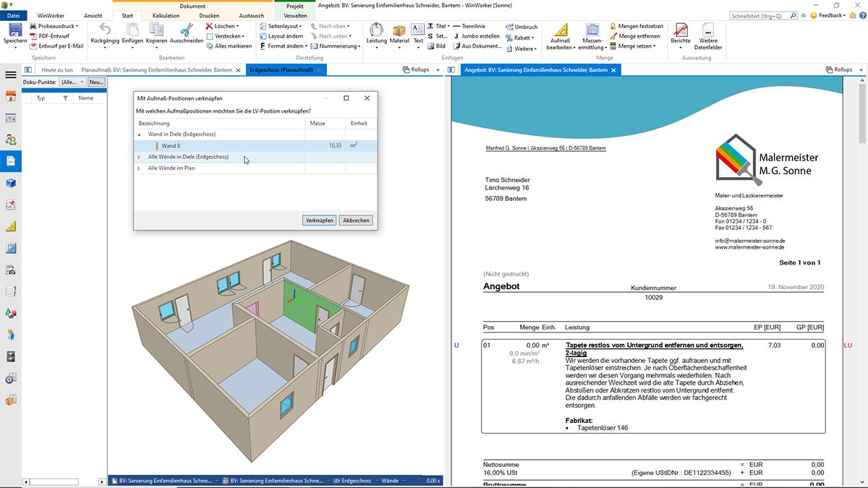
Task: Open the Austausch ribbon tab
Action: point(251,15)
